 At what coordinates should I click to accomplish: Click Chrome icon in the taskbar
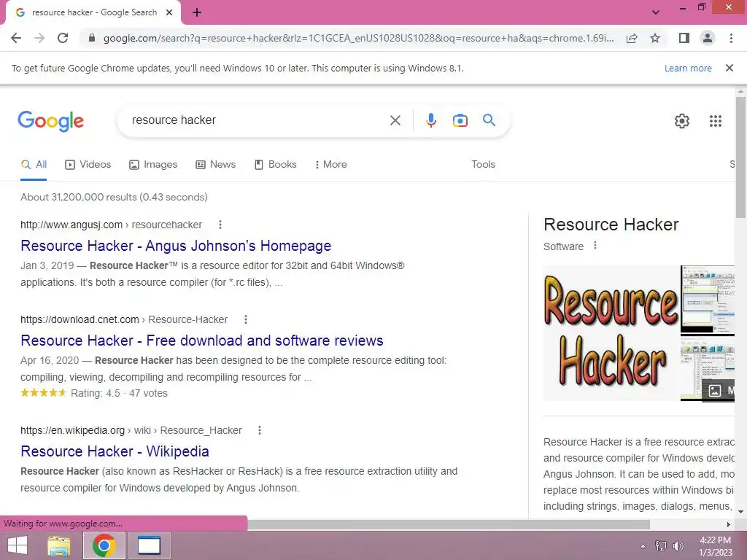104,545
